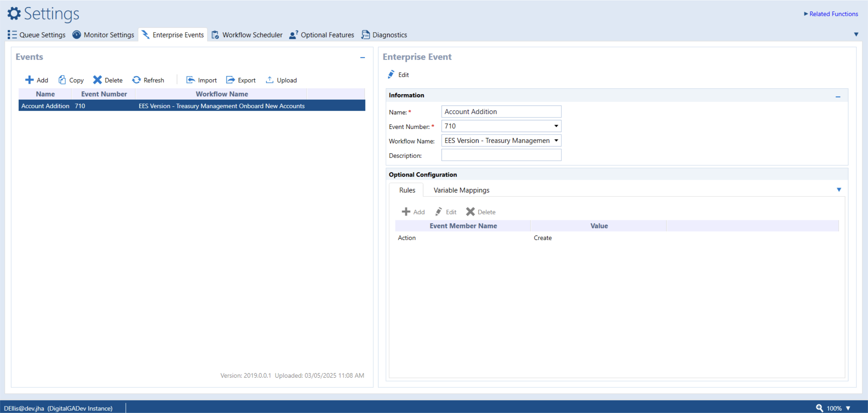The height and width of the screenshot is (413, 868).
Task: Expand Related Functions
Action: 831,14
